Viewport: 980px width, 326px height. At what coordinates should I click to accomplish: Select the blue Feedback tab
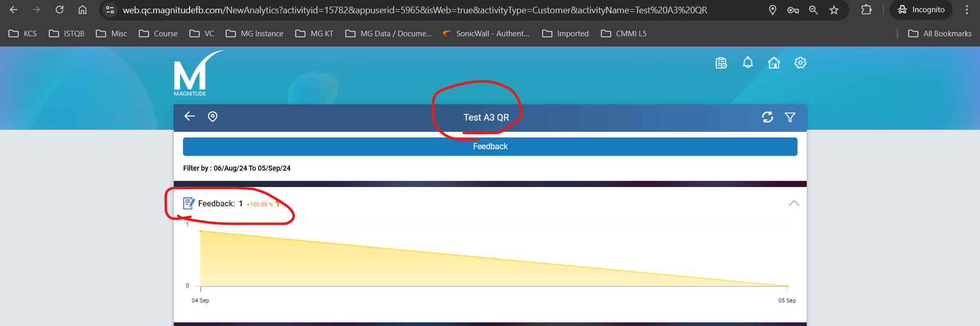490,147
